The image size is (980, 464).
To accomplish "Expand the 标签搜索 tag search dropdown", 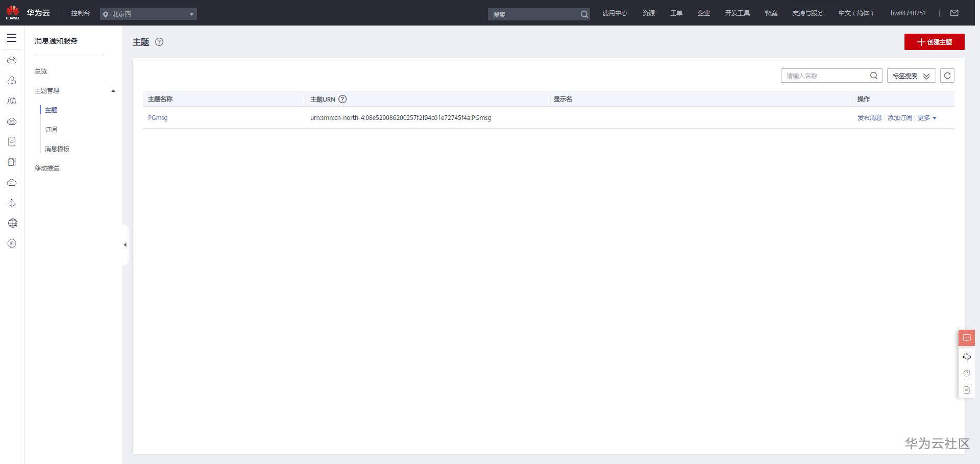I will click(912, 76).
